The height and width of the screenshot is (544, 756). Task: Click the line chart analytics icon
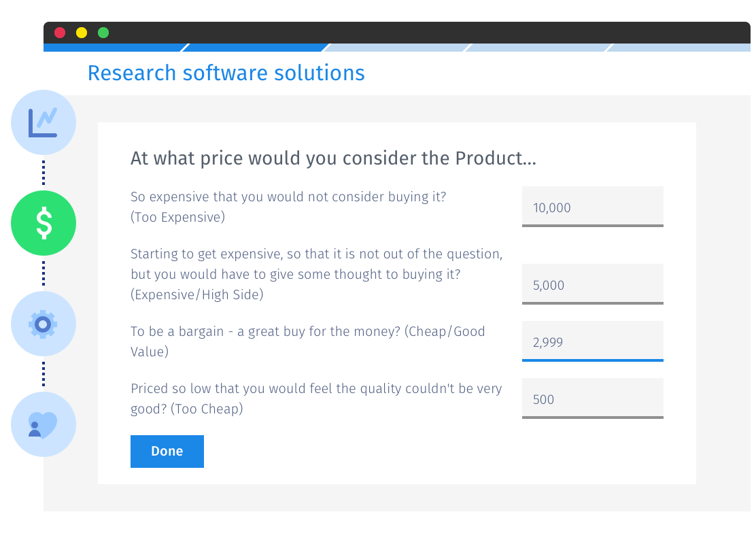[44, 122]
